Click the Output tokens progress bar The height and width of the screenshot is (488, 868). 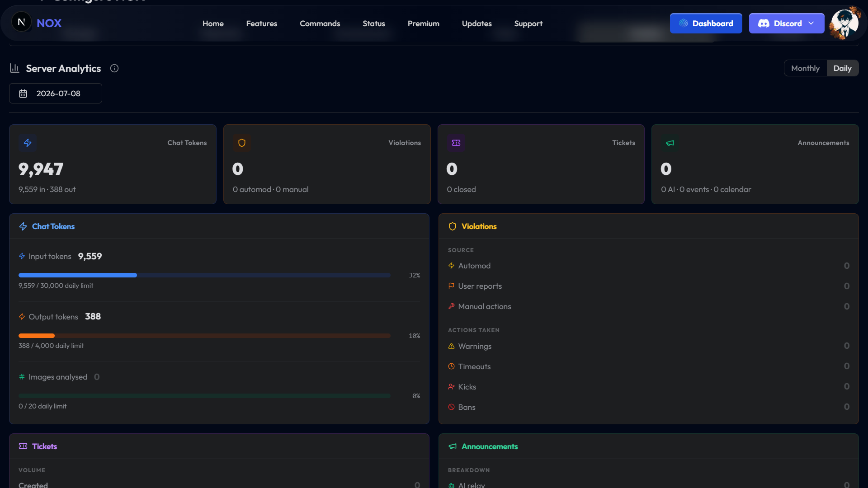pyautogui.click(x=204, y=336)
